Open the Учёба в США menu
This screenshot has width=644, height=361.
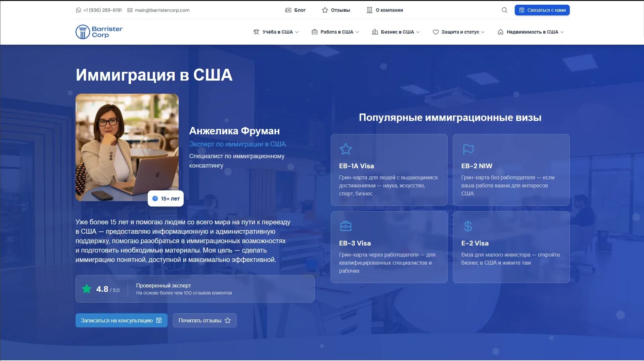[276, 32]
